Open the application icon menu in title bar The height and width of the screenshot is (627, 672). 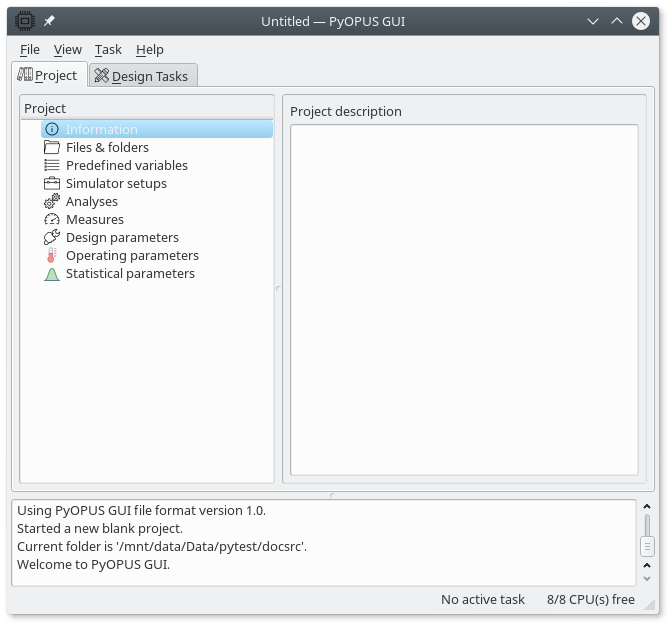[23, 21]
